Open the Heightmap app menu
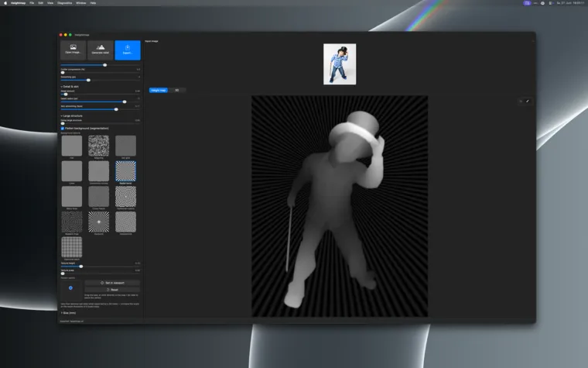The image size is (588, 368). pos(18,3)
